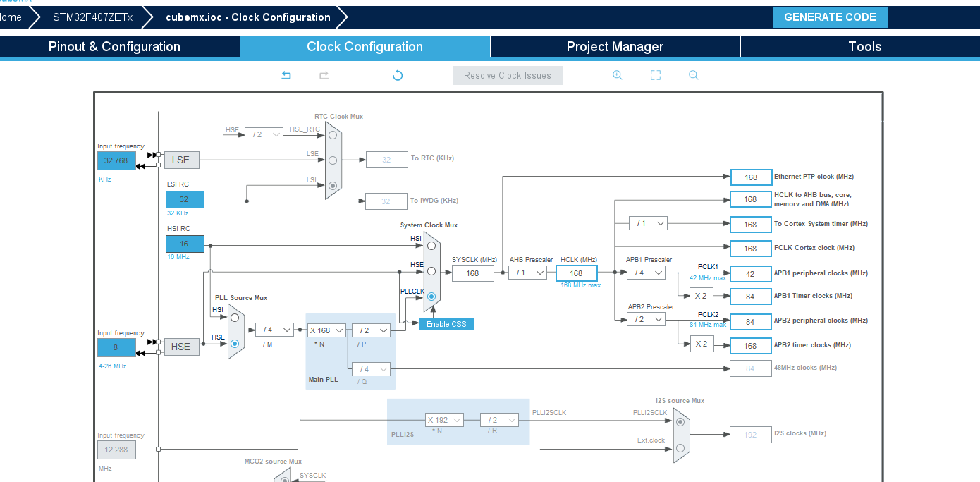
Task: Click the LSE oscillator block
Action: point(182,160)
